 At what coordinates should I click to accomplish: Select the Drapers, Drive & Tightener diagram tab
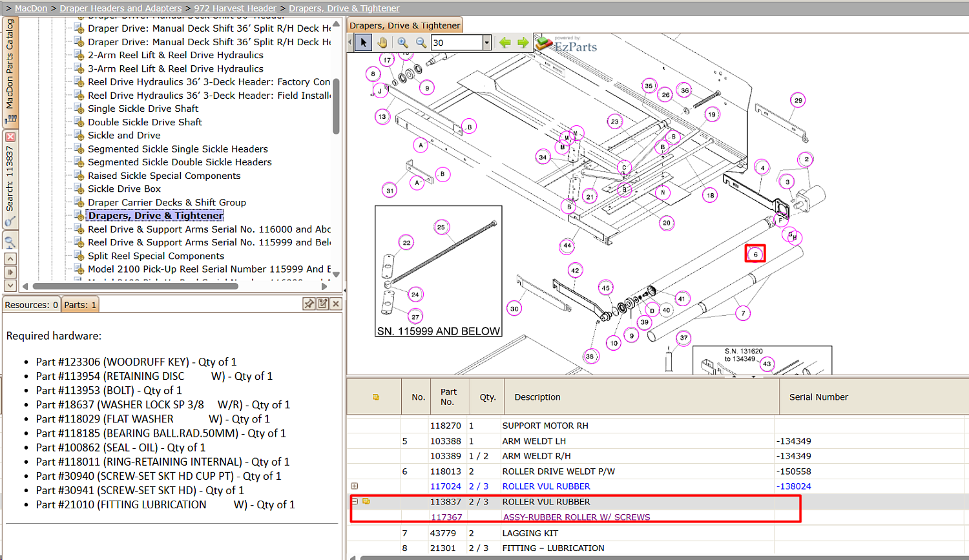tap(405, 25)
